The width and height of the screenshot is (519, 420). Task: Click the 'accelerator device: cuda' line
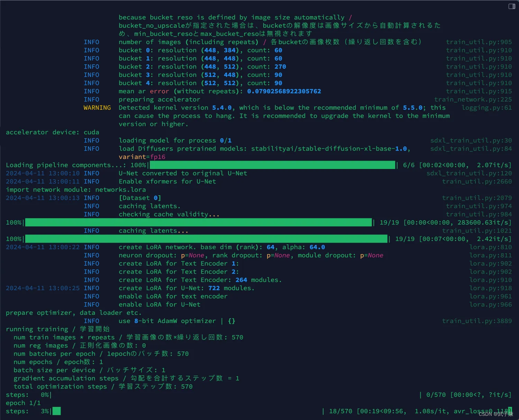pyautogui.click(x=53, y=132)
